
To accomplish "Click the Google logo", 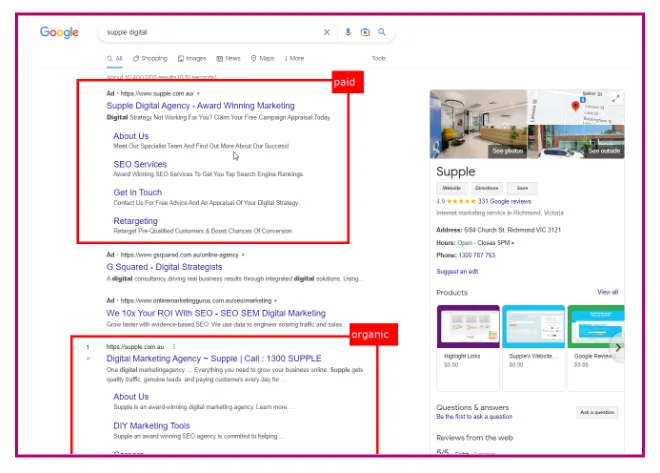I will 59,32.
